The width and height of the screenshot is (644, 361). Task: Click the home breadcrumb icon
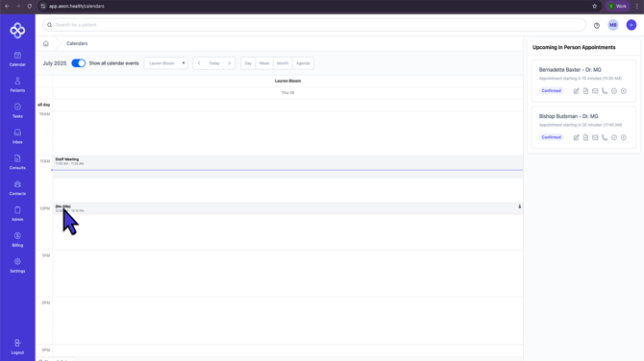[45, 43]
